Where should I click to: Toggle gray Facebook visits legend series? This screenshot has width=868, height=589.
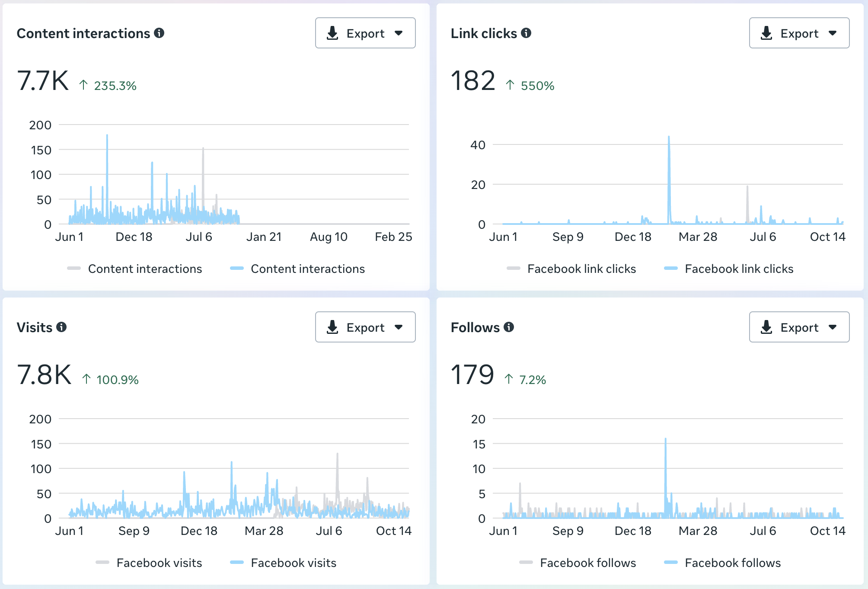[x=159, y=563]
